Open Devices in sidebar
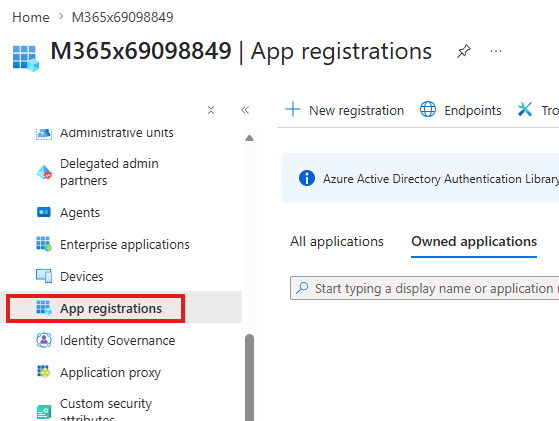The image size is (559, 421). pos(82,276)
